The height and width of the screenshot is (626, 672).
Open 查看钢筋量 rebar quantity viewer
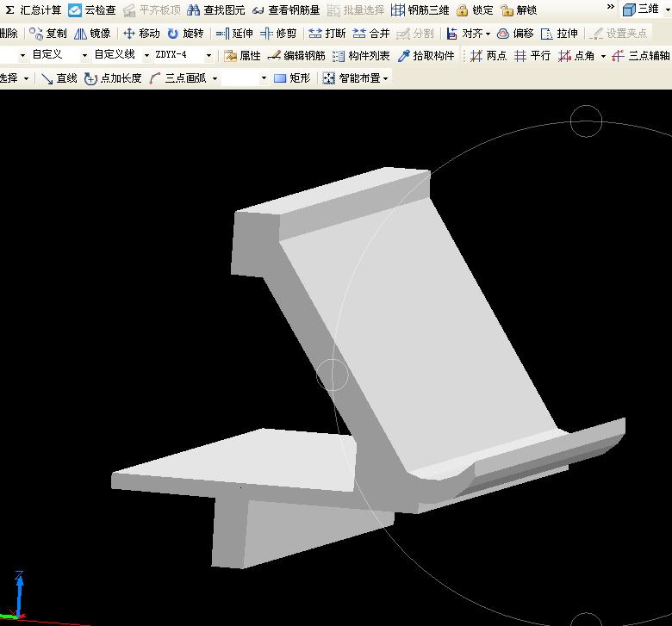[x=286, y=9]
